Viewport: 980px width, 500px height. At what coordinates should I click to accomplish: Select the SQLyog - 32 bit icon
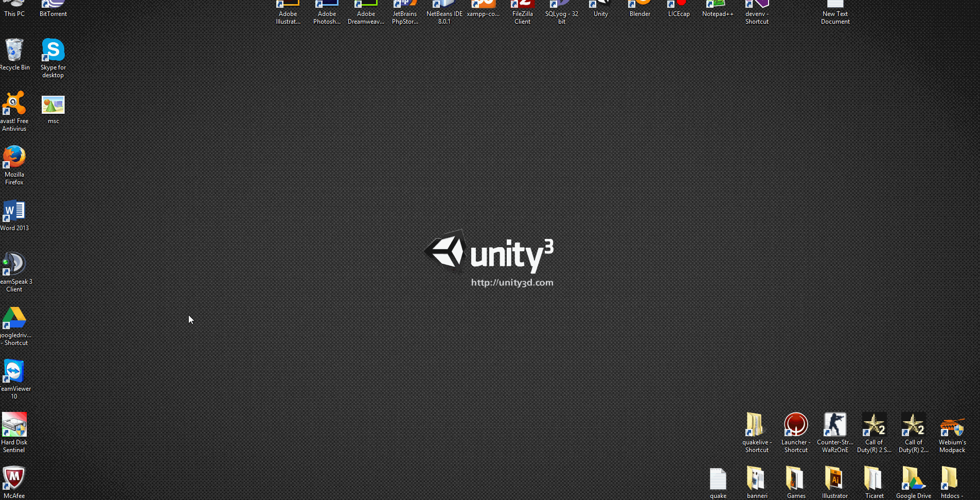[x=562, y=12]
